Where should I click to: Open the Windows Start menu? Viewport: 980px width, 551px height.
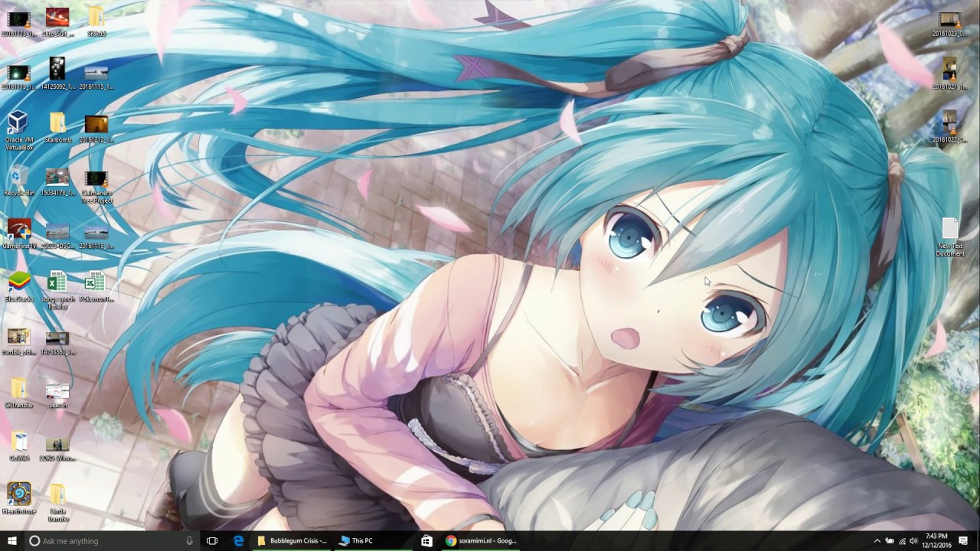coord(12,540)
